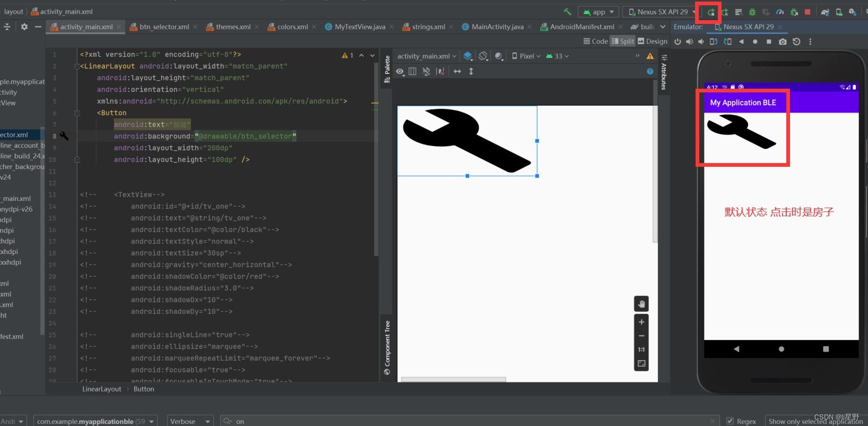
Task: Collapse the Button tag fold marker at line 6
Action: [x=77, y=113]
